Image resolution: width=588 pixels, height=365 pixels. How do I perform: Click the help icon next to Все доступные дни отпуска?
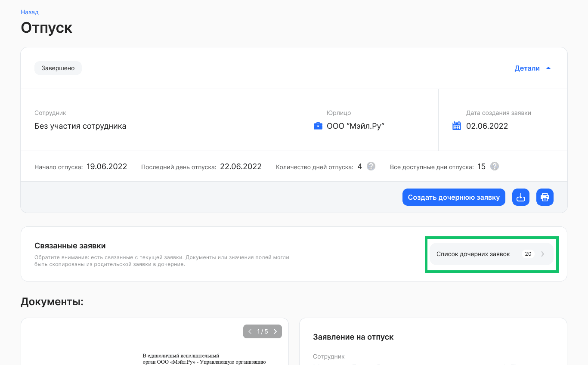tap(495, 166)
